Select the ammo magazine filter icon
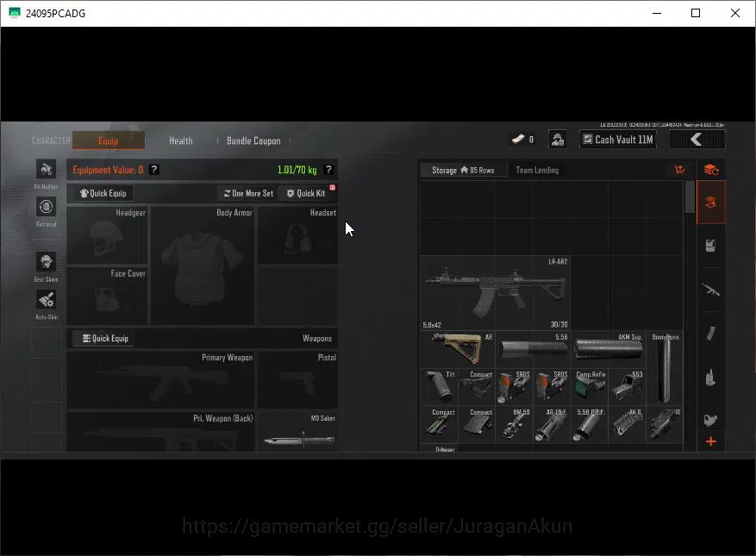The height and width of the screenshot is (556, 756). tap(710, 333)
